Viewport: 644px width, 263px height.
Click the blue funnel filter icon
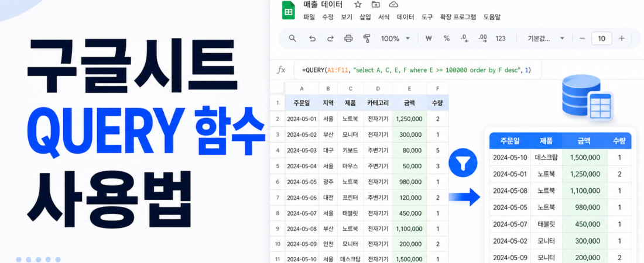click(x=463, y=163)
